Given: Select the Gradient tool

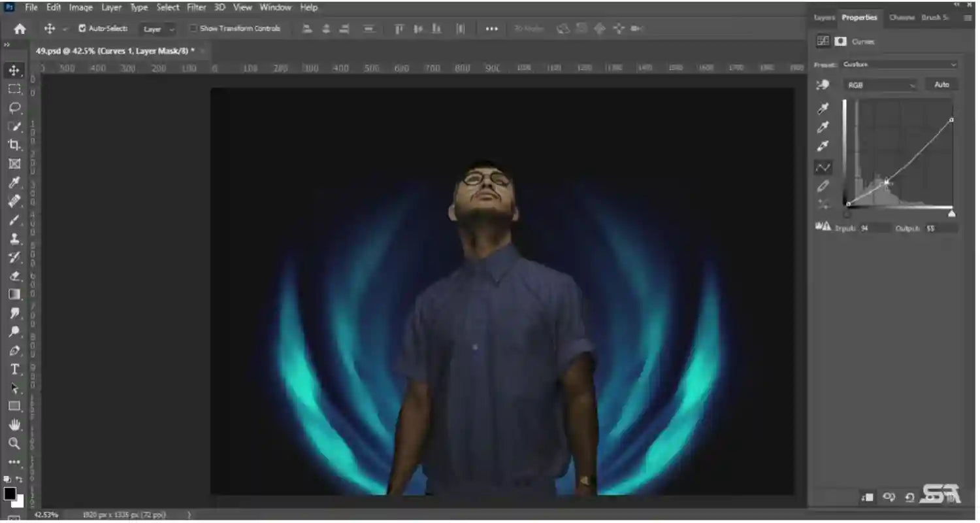Looking at the screenshot, I should (14, 294).
